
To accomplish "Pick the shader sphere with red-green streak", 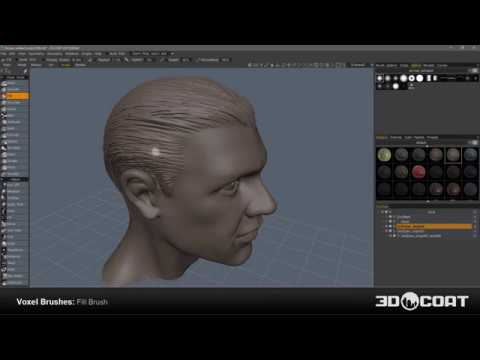I will click(x=401, y=172).
